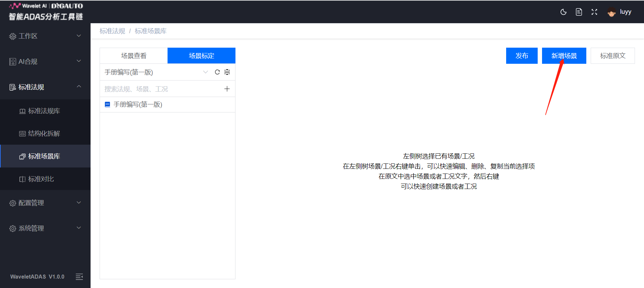Click the 工作区 gear icon

tap(13, 36)
